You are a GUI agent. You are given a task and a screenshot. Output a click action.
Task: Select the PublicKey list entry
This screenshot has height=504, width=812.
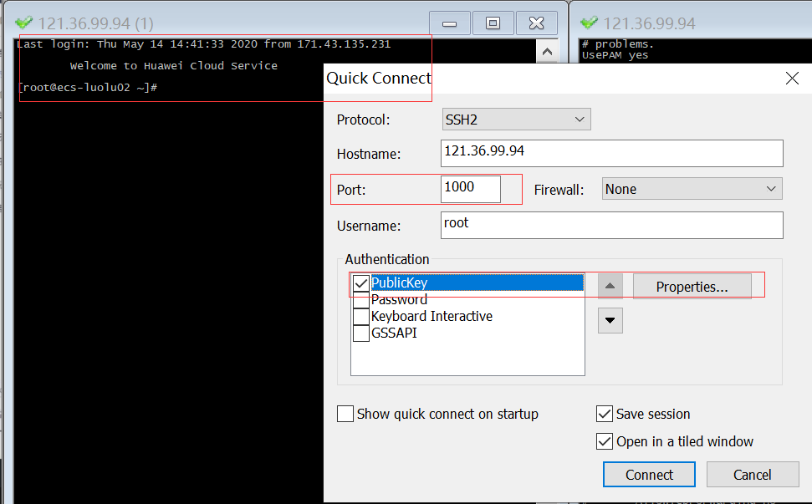pyautogui.click(x=477, y=283)
